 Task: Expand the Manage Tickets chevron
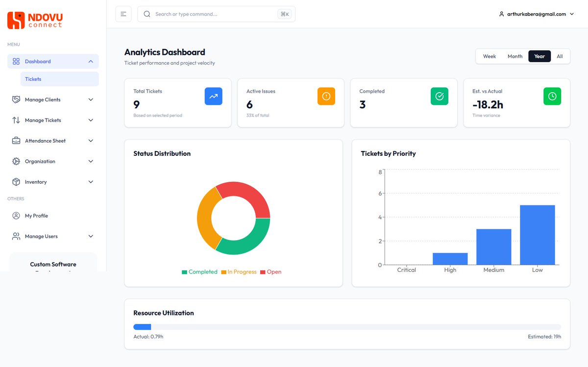(x=91, y=120)
